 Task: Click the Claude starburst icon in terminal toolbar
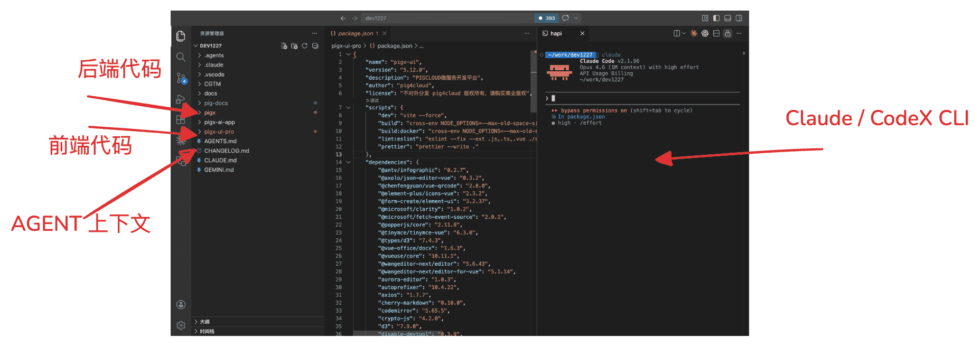pyautogui.click(x=694, y=33)
